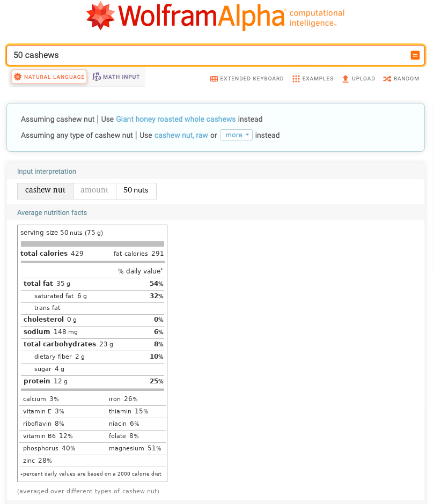This screenshot has height=504, width=434.
Task: Click the 'total carbohydrates 23 g' row
Action: (92, 344)
